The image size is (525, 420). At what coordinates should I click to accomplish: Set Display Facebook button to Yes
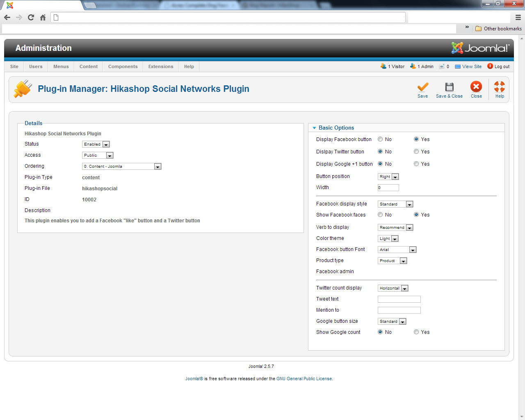pyautogui.click(x=416, y=139)
